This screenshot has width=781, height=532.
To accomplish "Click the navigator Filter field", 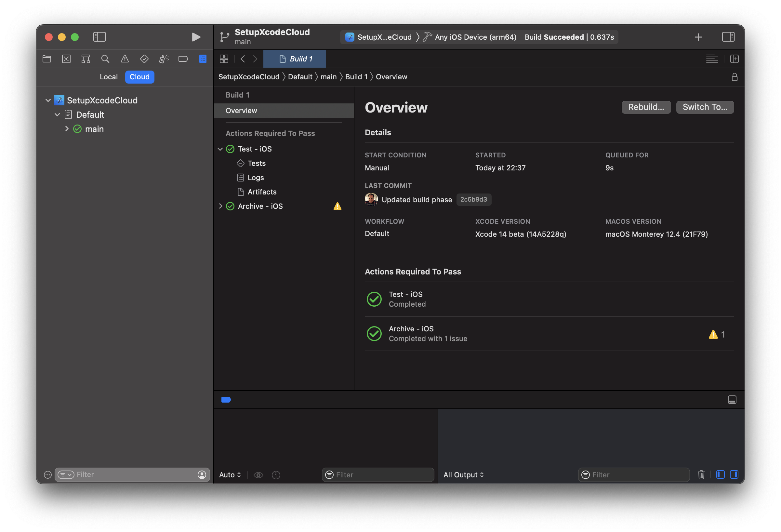I will (132, 474).
